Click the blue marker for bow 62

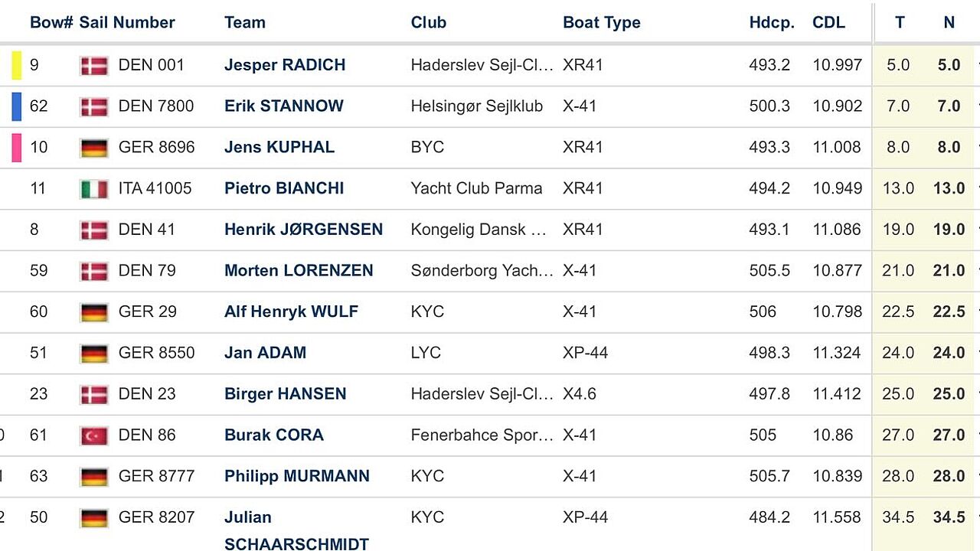(17, 106)
